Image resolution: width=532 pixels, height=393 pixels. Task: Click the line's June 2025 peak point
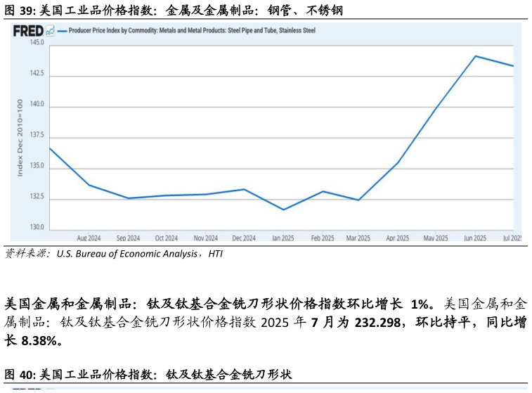[476, 56]
